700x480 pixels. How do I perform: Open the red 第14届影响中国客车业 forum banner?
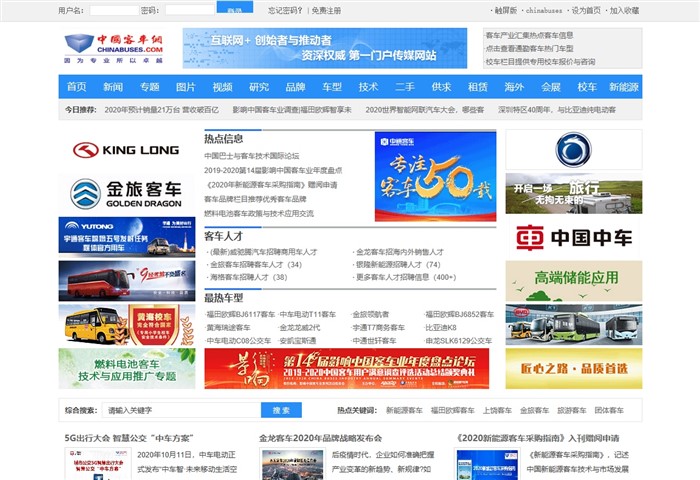click(x=346, y=368)
